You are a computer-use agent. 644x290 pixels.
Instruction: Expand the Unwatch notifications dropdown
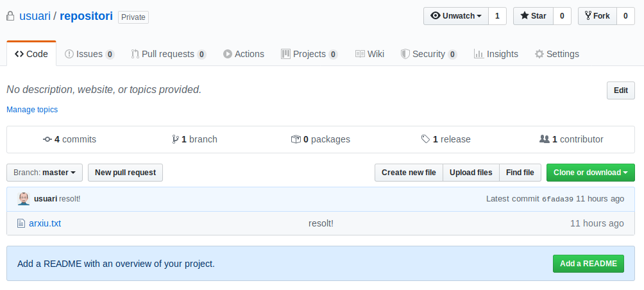click(x=455, y=16)
